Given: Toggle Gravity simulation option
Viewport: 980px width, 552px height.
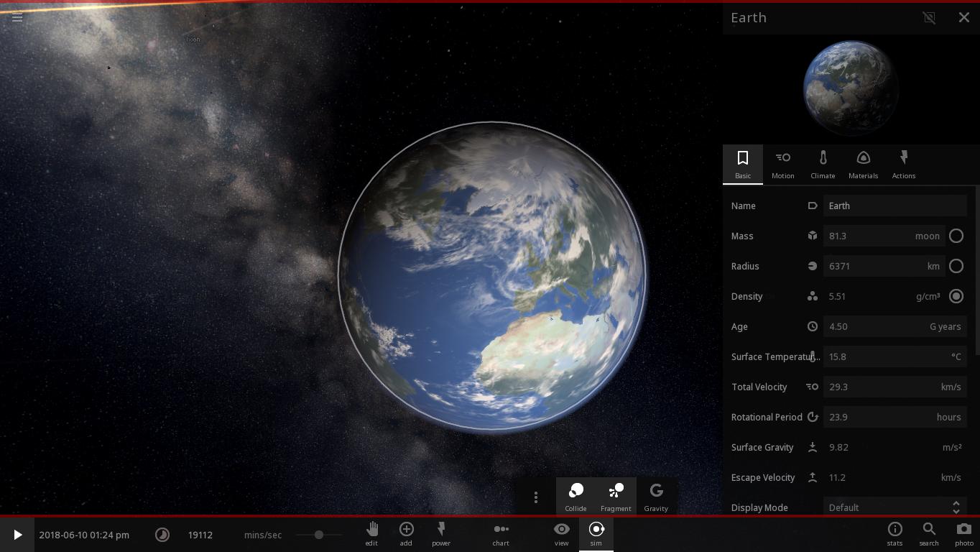Looking at the screenshot, I should 656,497.
